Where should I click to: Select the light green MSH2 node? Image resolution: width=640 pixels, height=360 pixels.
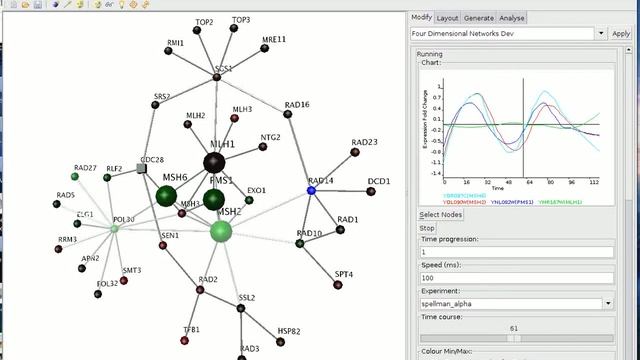coord(221,231)
